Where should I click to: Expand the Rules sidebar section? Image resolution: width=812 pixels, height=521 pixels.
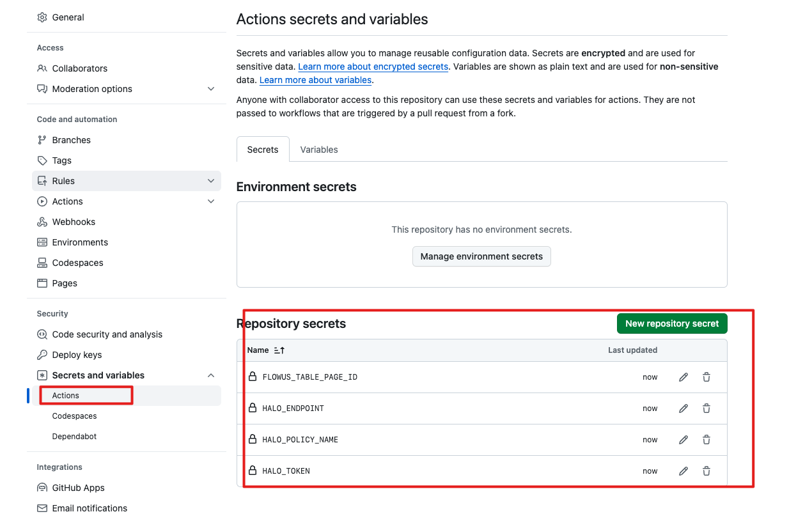point(211,181)
